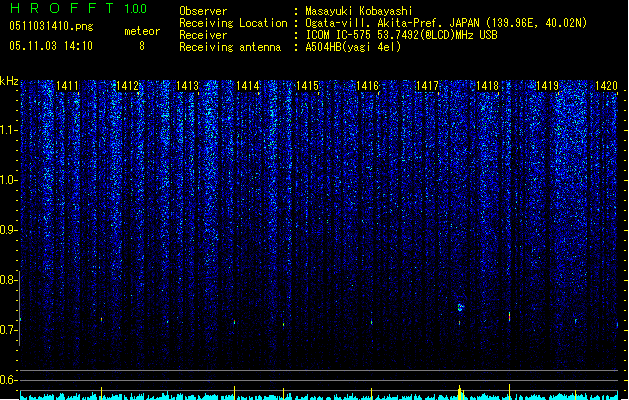Click the "meteor" count label
The width and height of the screenshot is (629, 400).
pos(142,31)
